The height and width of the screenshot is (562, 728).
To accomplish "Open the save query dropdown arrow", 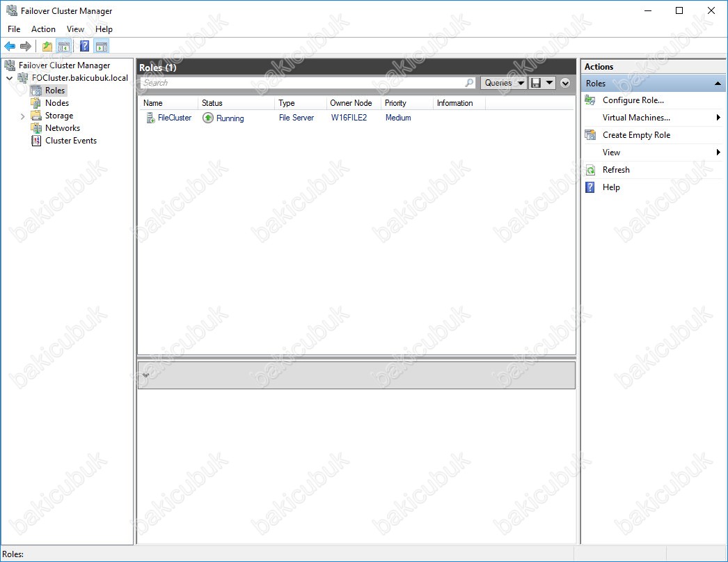I will tap(549, 83).
